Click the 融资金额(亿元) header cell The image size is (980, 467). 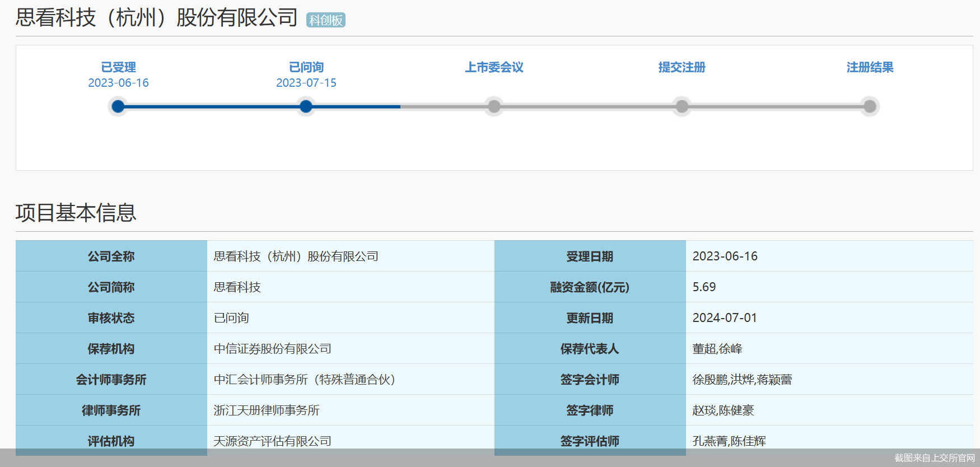click(x=590, y=287)
